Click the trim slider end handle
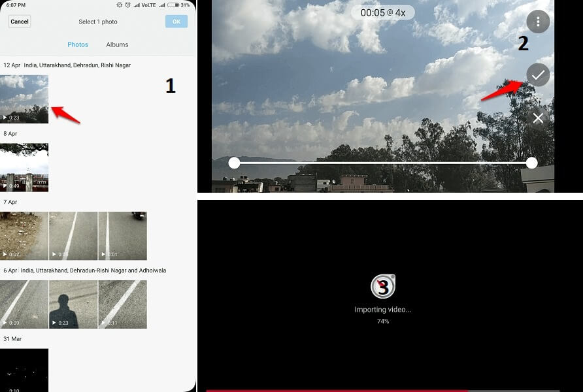This screenshot has height=392, width=583. click(x=531, y=163)
